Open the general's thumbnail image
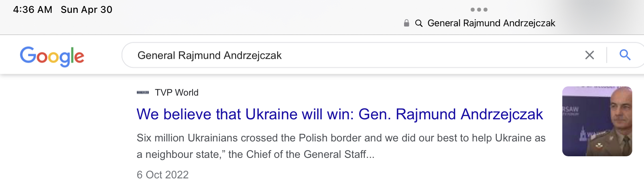 [x=597, y=121]
